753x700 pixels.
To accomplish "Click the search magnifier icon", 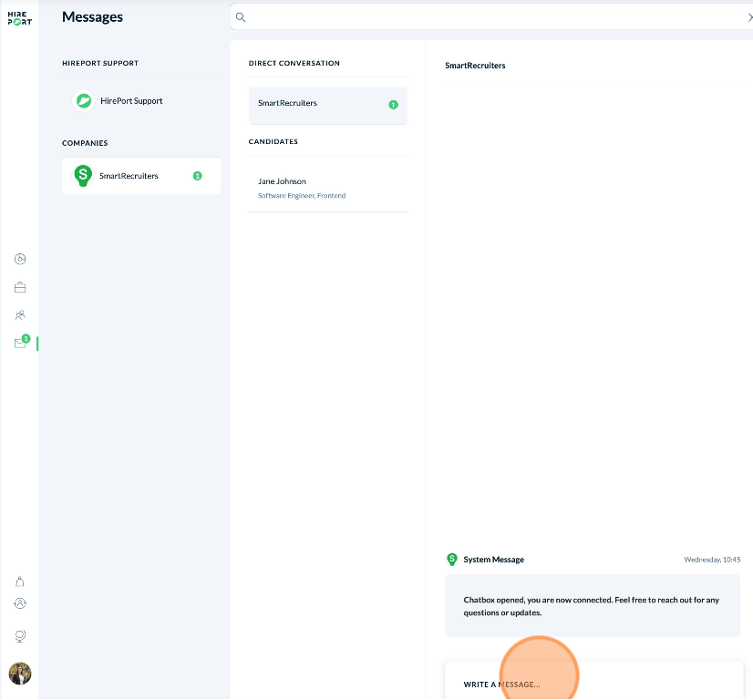I will (x=241, y=17).
